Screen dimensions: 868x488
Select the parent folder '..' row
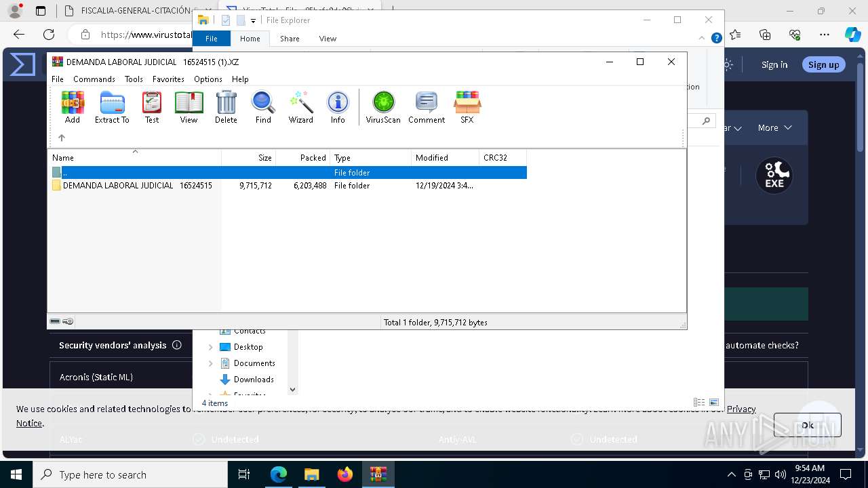tap(288, 173)
